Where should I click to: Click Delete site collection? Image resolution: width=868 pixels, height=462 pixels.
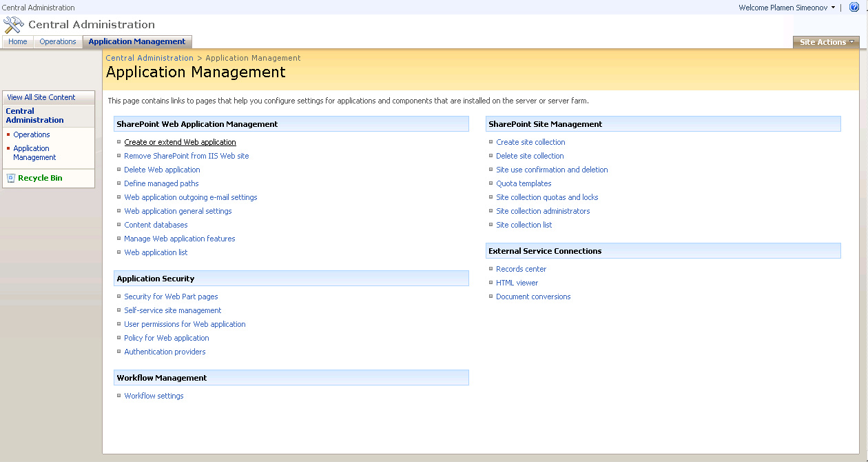point(530,156)
